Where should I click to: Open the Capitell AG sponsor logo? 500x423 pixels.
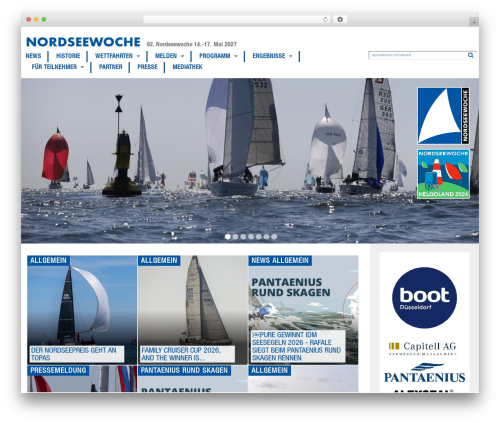(x=423, y=348)
